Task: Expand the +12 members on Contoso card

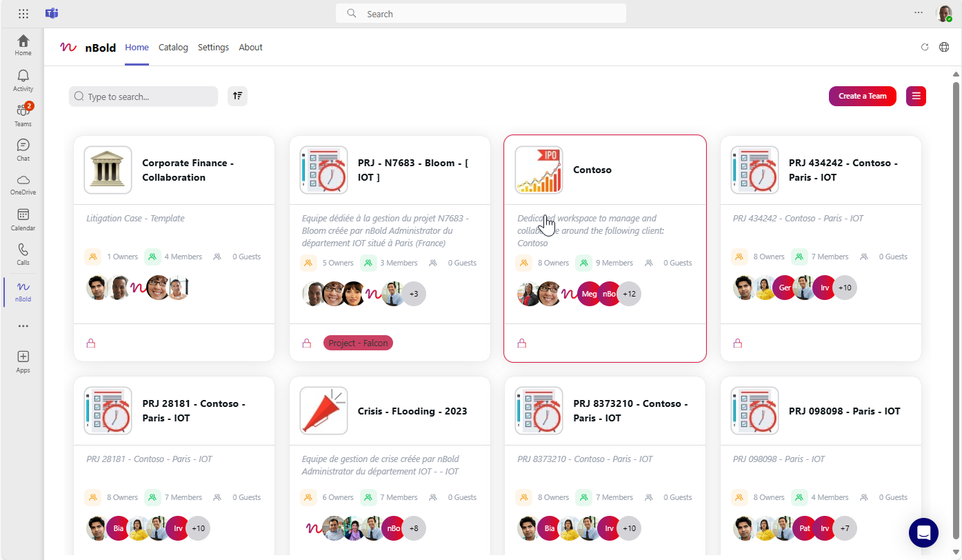Action: [x=629, y=294]
